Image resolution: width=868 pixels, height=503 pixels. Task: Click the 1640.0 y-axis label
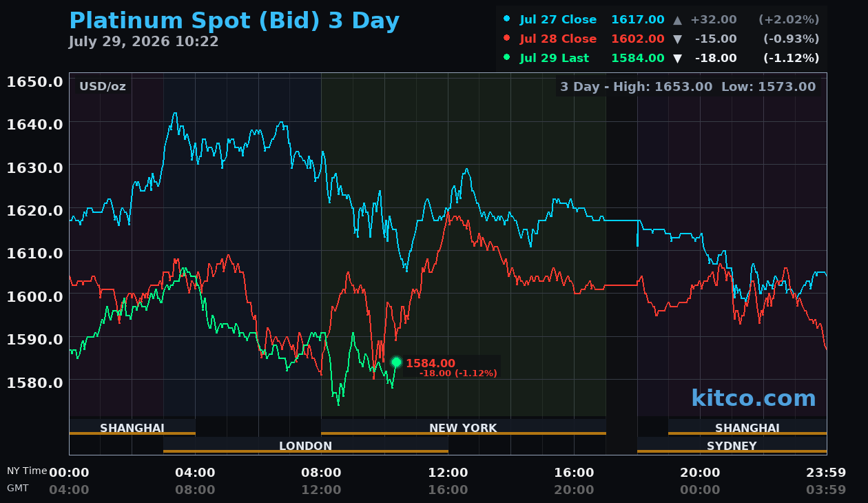click(x=35, y=125)
